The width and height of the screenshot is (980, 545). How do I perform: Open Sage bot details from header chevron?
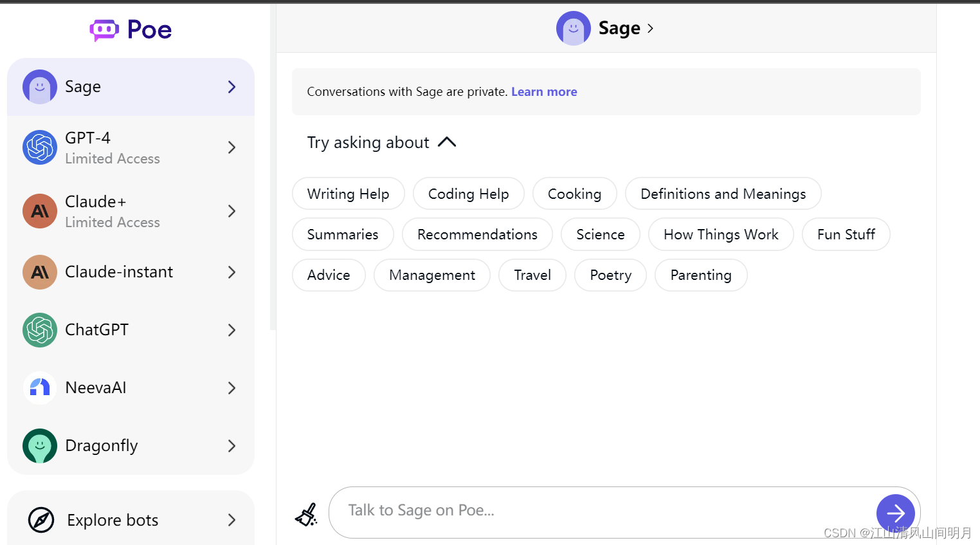pyautogui.click(x=650, y=28)
